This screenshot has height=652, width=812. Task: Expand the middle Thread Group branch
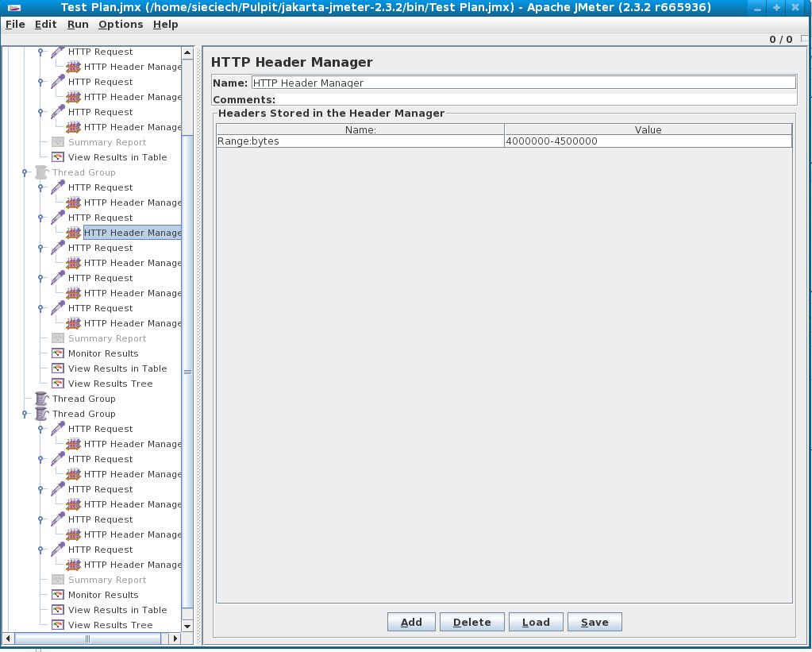tap(25, 399)
